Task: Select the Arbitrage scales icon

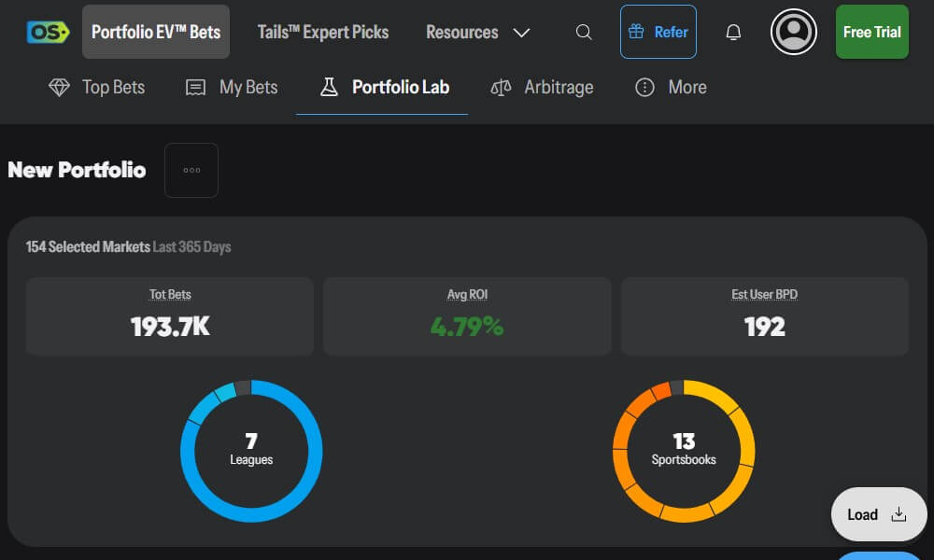Action: 501,87
